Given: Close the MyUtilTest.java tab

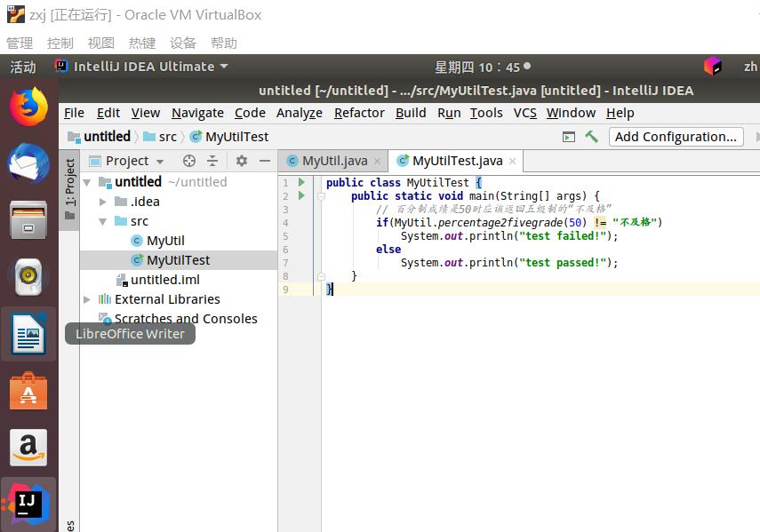Looking at the screenshot, I should 512,161.
